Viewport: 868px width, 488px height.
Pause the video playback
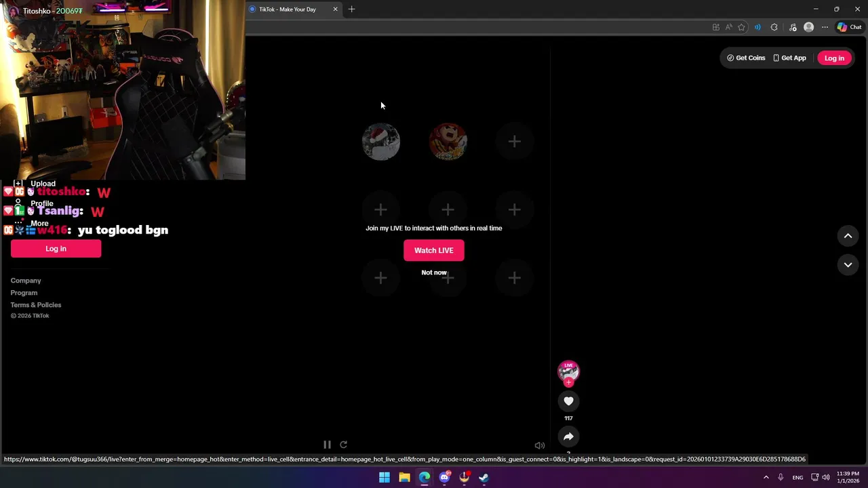327,445
